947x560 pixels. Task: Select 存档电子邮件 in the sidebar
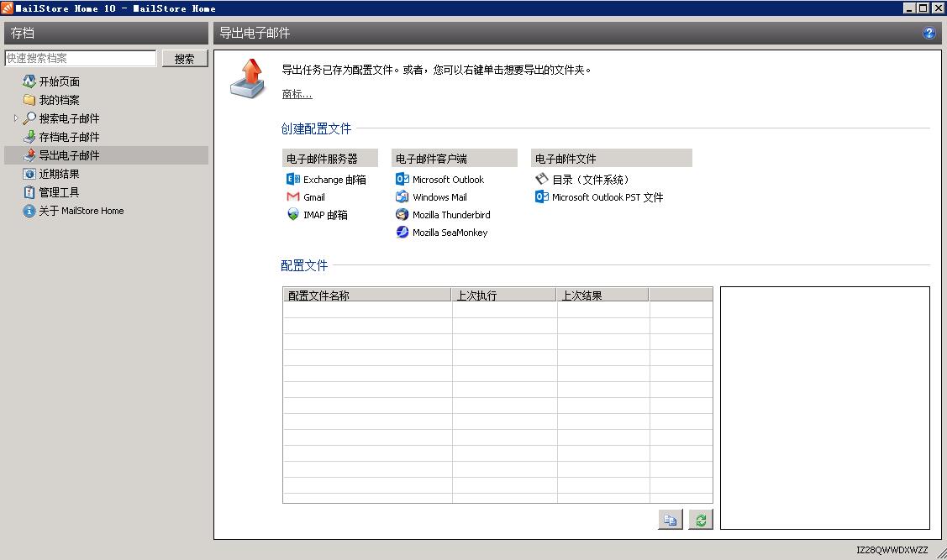[x=69, y=137]
